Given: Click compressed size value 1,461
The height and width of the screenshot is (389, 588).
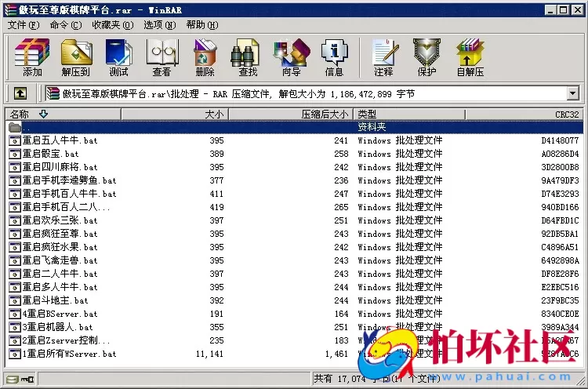Looking at the screenshot, I should point(337,354).
